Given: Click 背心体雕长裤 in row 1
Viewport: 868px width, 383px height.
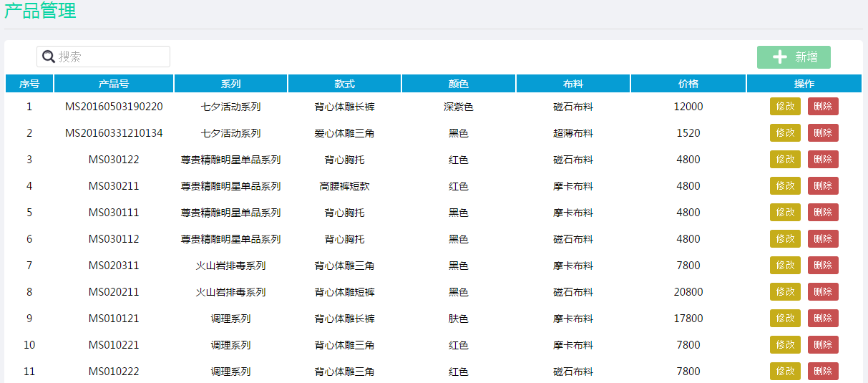Looking at the screenshot, I should pos(344,107).
